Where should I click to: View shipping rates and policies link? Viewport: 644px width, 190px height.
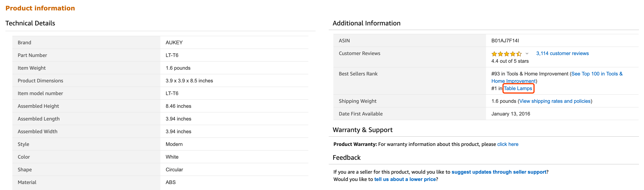[x=555, y=101]
